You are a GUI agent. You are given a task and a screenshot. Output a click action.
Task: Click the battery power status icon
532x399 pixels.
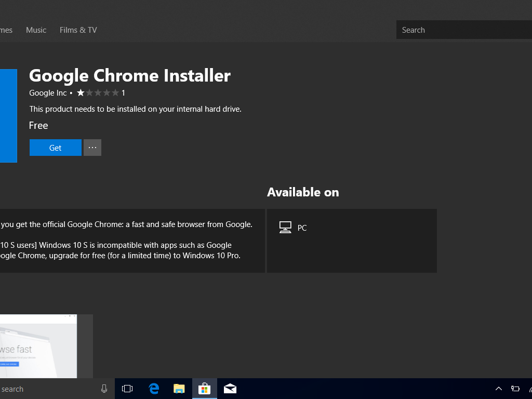coord(515,389)
